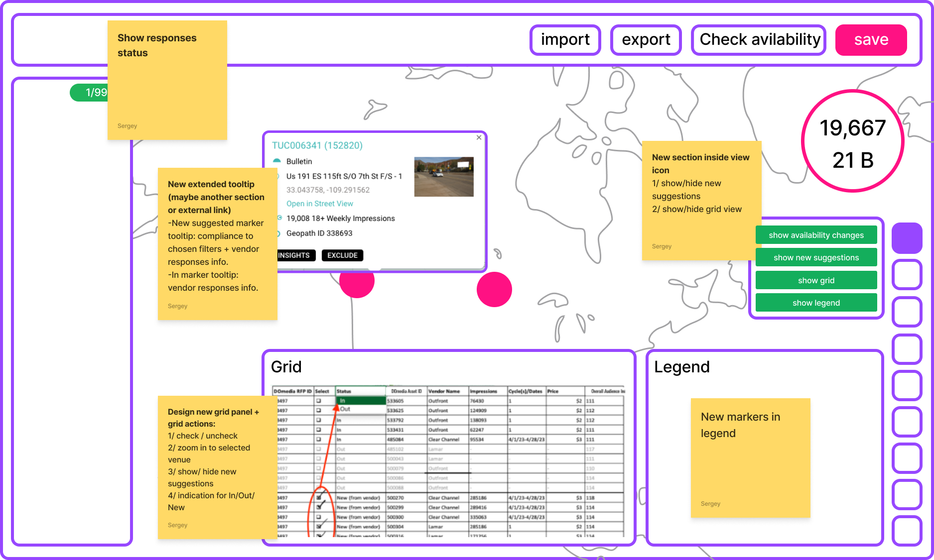The height and width of the screenshot is (560, 934).
Task: Click the 19,667 / 21 B counter circle
Action: 853,141
